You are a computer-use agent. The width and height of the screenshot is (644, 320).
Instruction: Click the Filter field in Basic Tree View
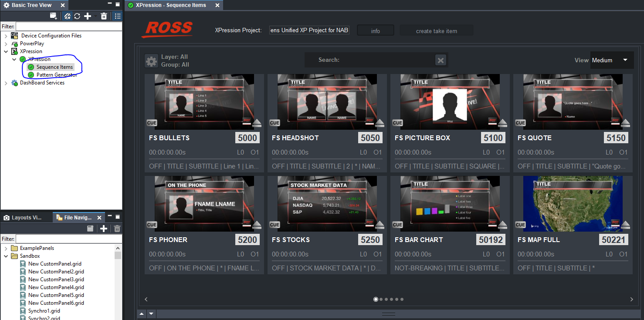tap(69, 27)
